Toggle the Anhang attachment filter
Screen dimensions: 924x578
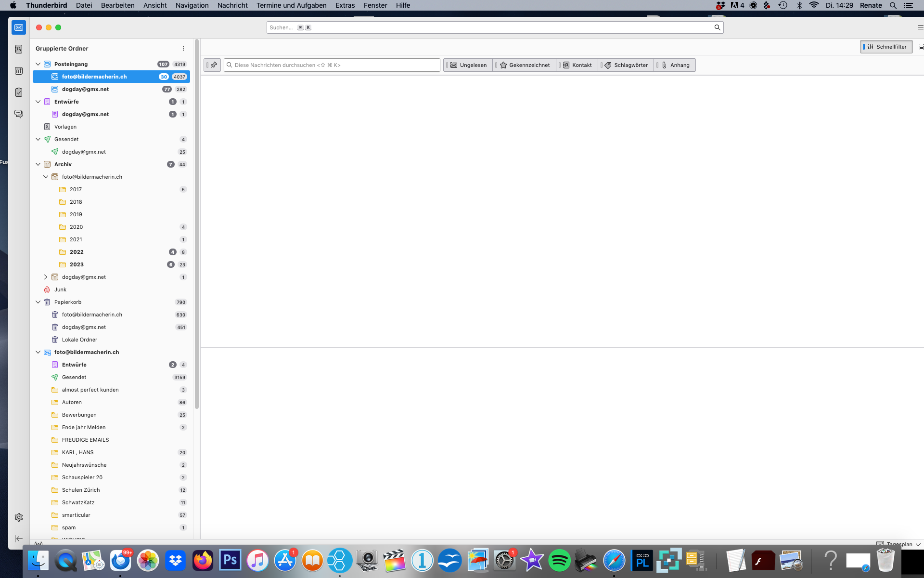click(x=675, y=65)
